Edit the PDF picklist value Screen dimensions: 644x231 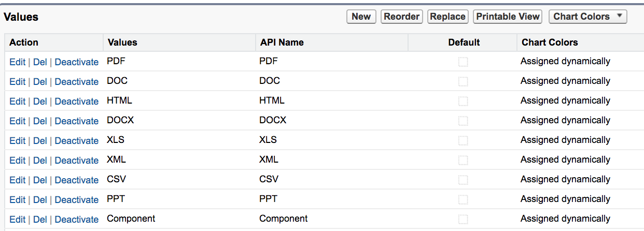(17, 62)
